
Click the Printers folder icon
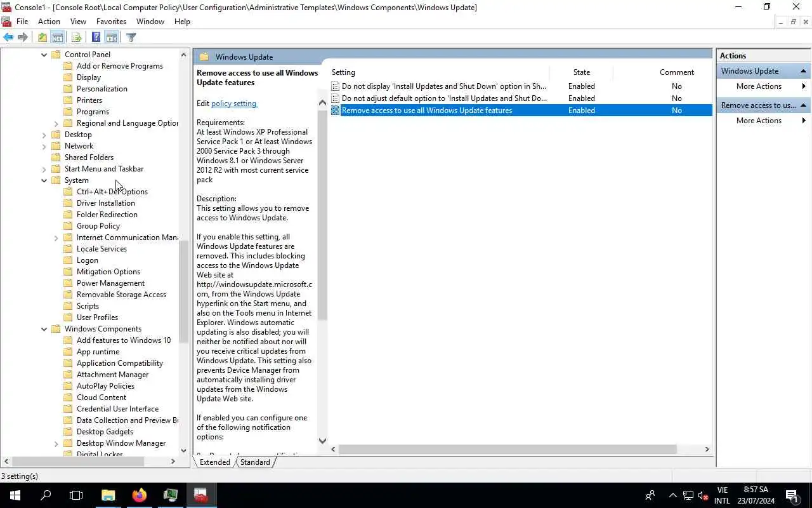(69, 100)
